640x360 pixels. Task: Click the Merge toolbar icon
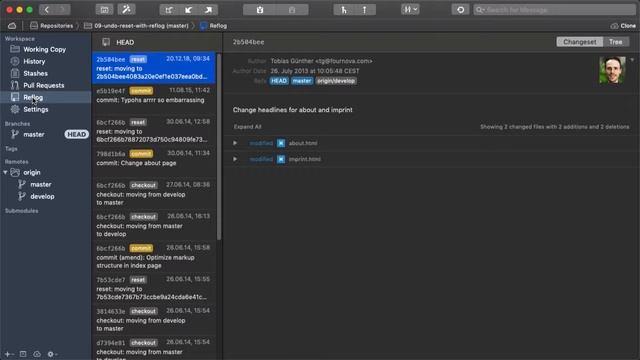364,10
